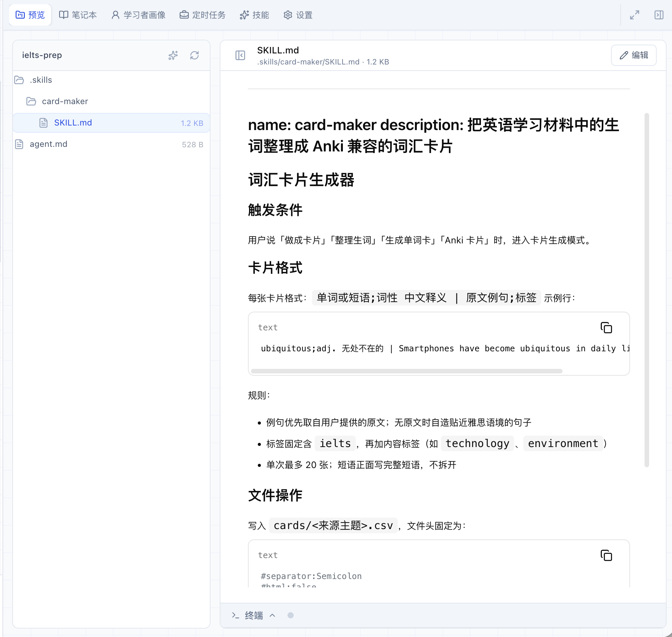Click the 触发条件 heading

pos(275,210)
